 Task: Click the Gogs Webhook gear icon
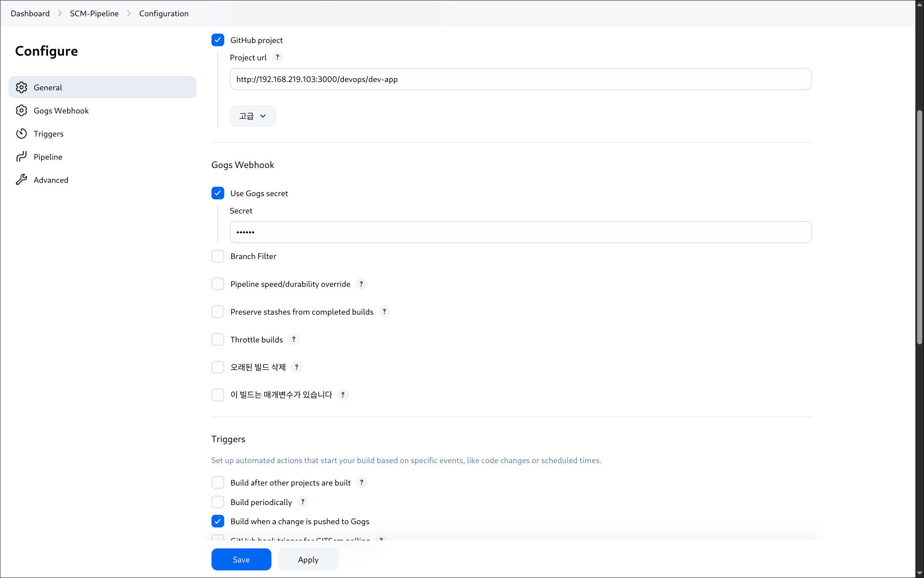click(21, 111)
